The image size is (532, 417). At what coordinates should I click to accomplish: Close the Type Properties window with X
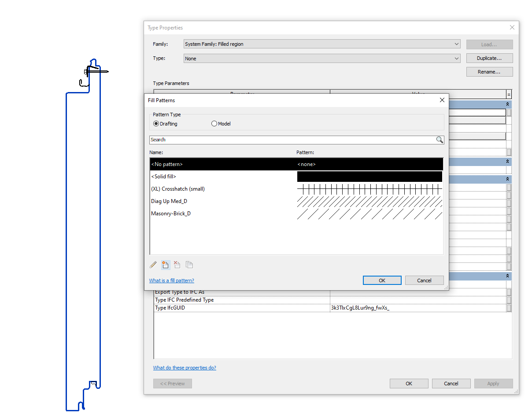coord(512,27)
